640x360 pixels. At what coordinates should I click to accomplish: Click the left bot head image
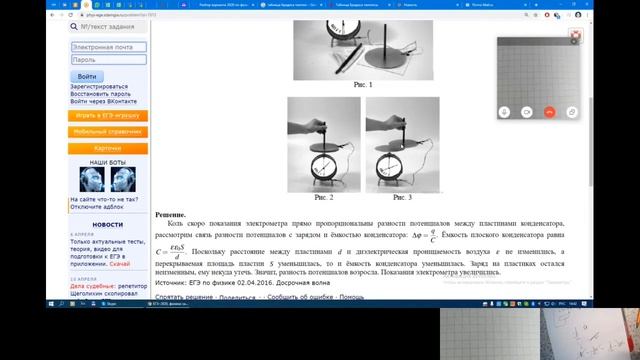coord(92,179)
